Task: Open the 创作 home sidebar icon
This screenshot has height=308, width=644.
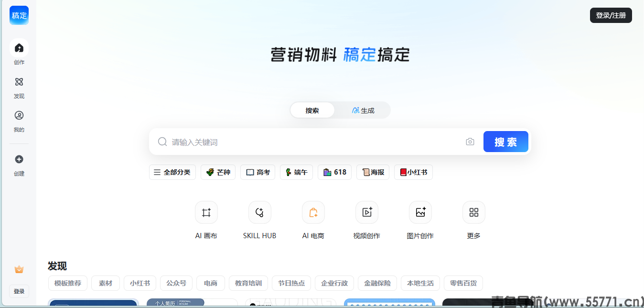Action: (x=19, y=48)
